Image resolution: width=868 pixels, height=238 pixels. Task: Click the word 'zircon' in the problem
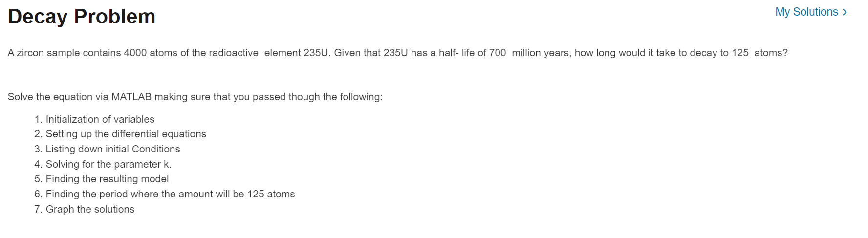[30, 53]
